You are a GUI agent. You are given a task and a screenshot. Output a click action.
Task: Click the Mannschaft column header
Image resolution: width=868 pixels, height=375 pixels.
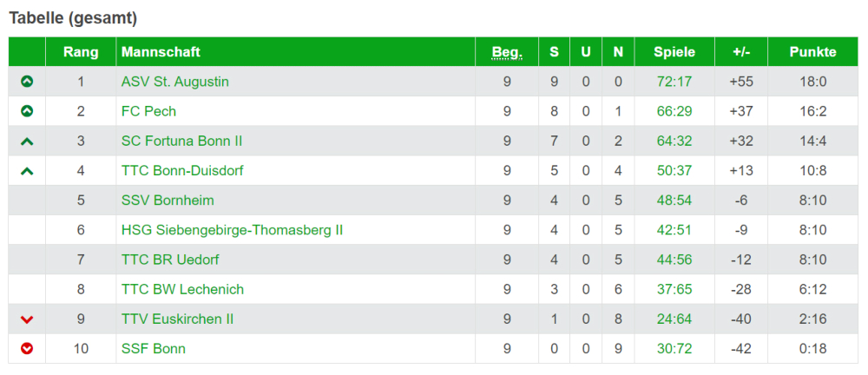(161, 52)
